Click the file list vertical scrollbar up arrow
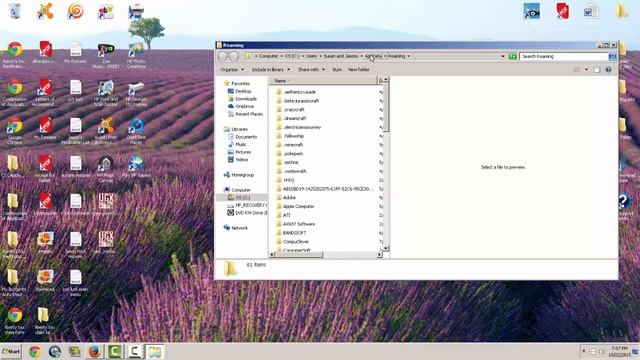Screen dimensions: 640x360 385,80
